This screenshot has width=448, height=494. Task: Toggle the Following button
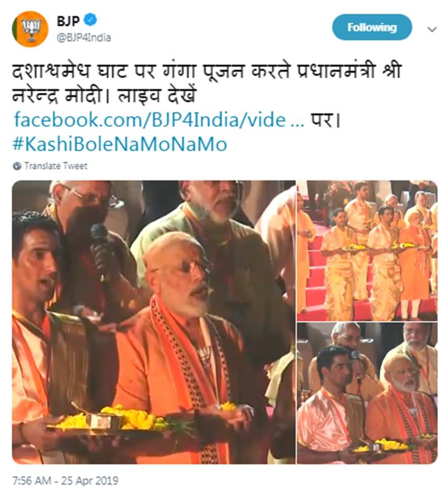click(372, 27)
